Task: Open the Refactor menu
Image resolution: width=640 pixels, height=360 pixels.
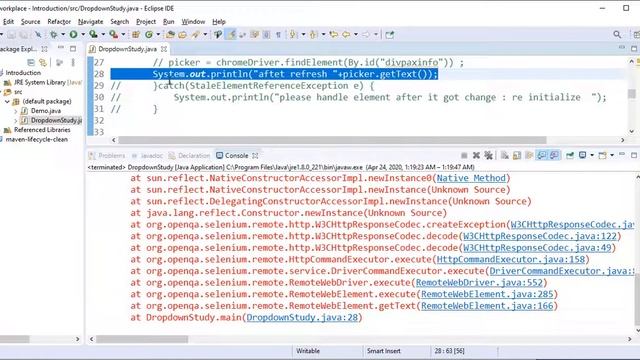Action: pyautogui.click(x=59, y=22)
